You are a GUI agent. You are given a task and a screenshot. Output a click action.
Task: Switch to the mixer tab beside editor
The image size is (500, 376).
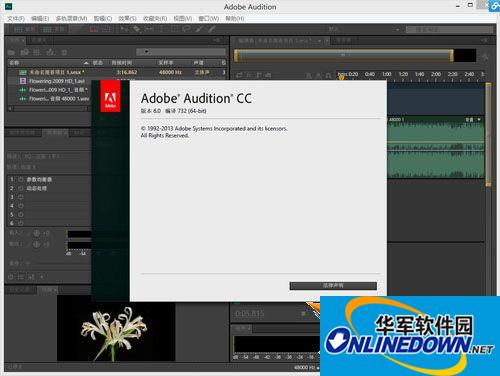click(343, 41)
